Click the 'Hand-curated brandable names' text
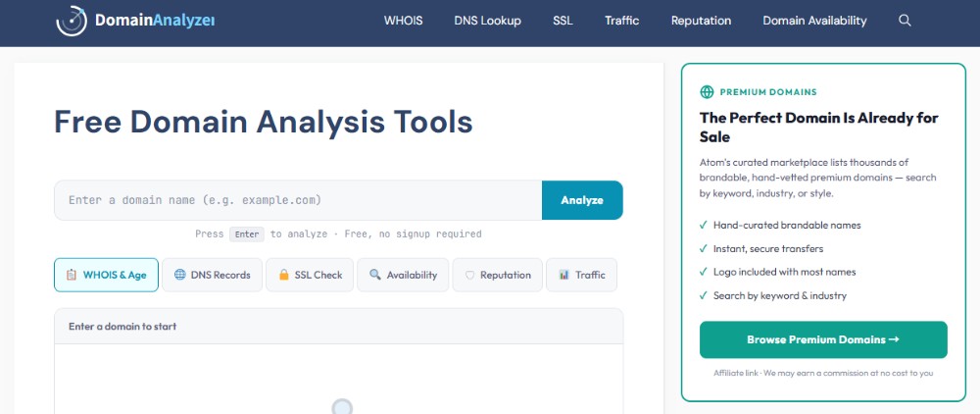 coord(787,225)
